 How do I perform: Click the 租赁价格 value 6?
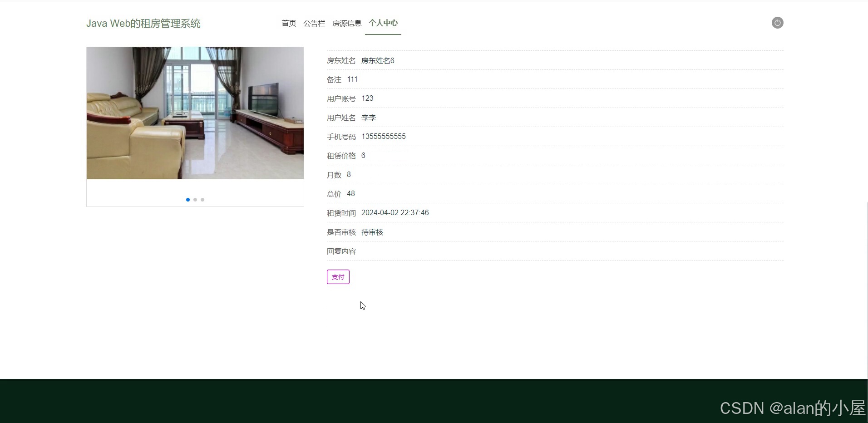363,156
